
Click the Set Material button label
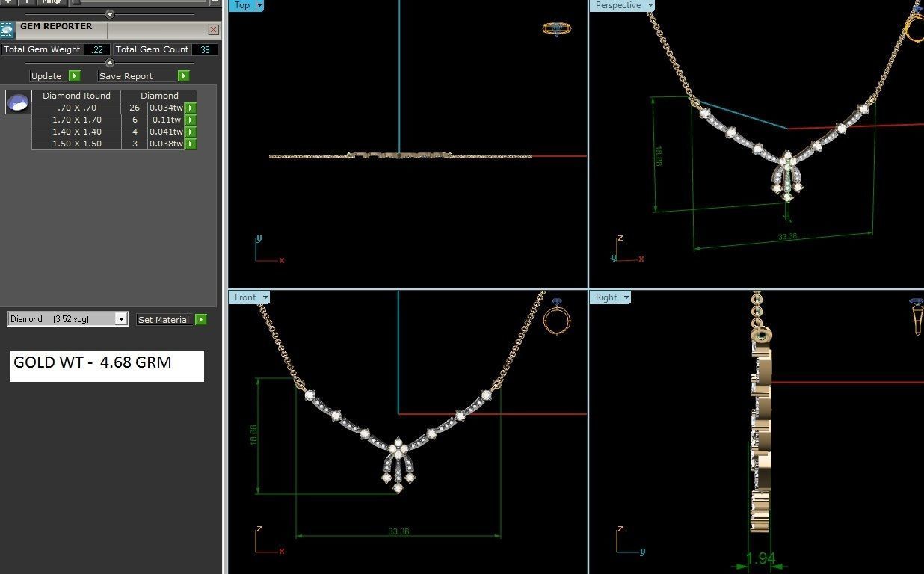(164, 319)
